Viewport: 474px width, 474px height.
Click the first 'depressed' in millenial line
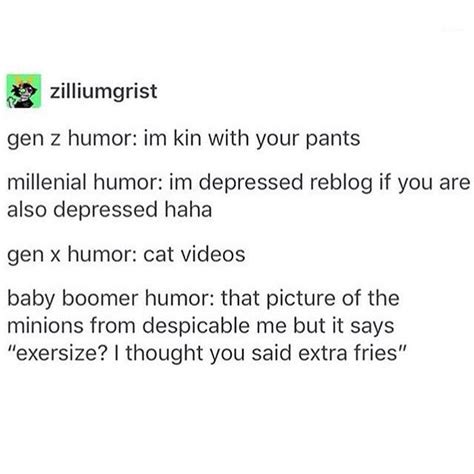pyautogui.click(x=252, y=183)
